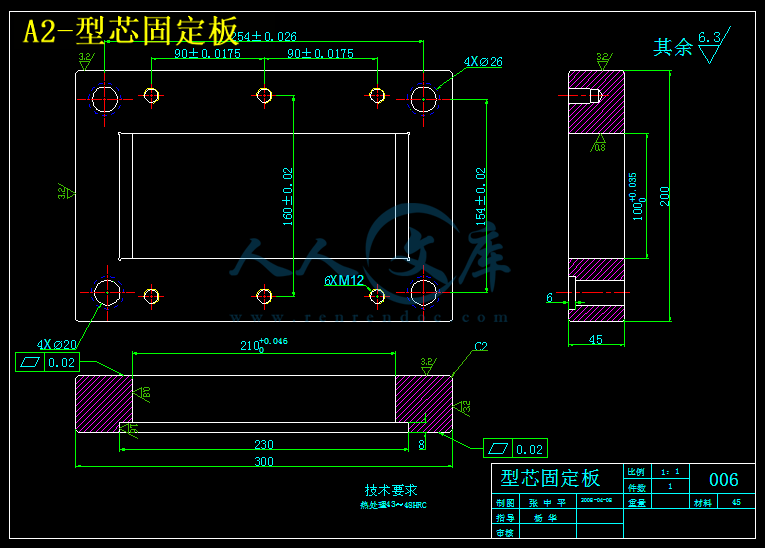The height and width of the screenshot is (548, 765).
Task: Click the material value 45 beside 材料
Action: coord(736,502)
